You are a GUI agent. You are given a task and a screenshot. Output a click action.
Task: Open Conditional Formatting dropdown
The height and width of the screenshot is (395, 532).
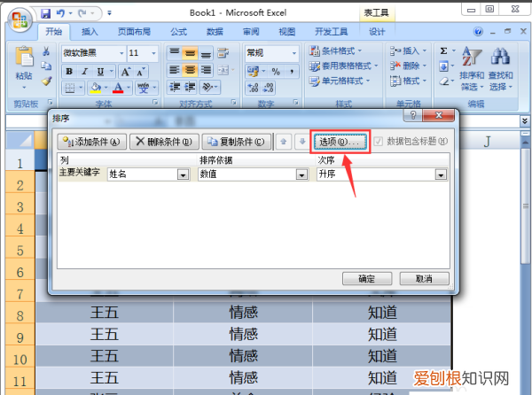(335, 51)
